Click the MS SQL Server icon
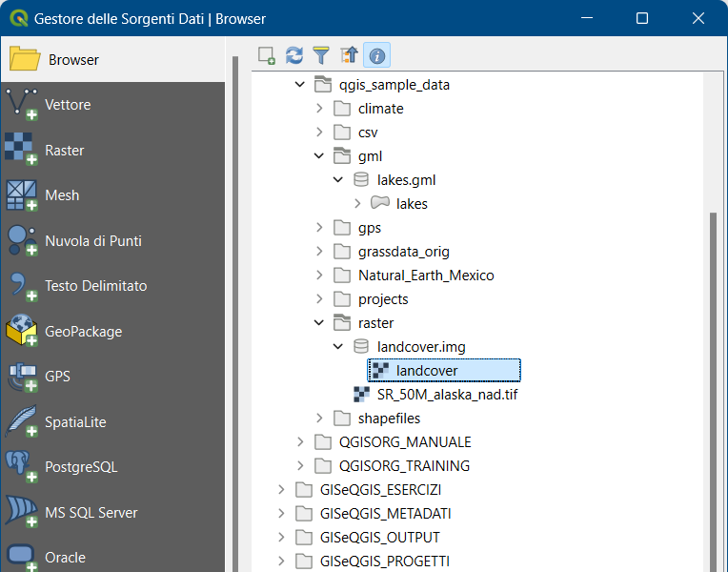Viewport: 728px width, 572px height. [21, 512]
